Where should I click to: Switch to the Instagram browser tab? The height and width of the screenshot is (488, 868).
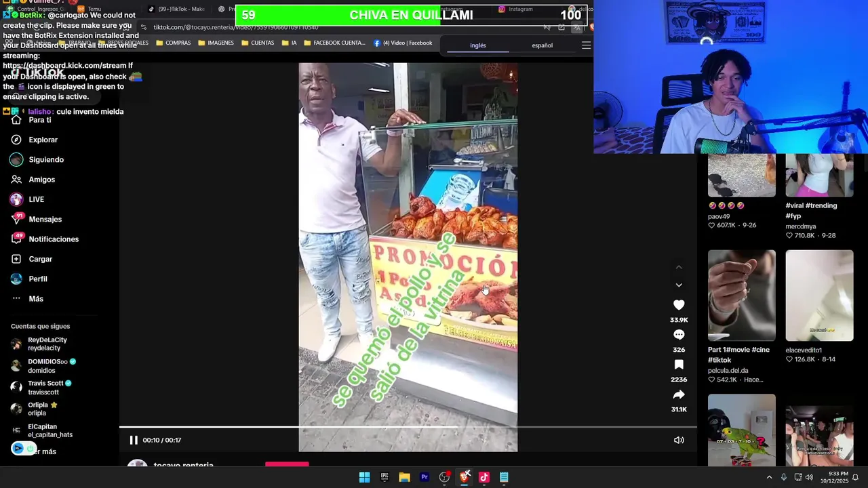tap(515, 9)
